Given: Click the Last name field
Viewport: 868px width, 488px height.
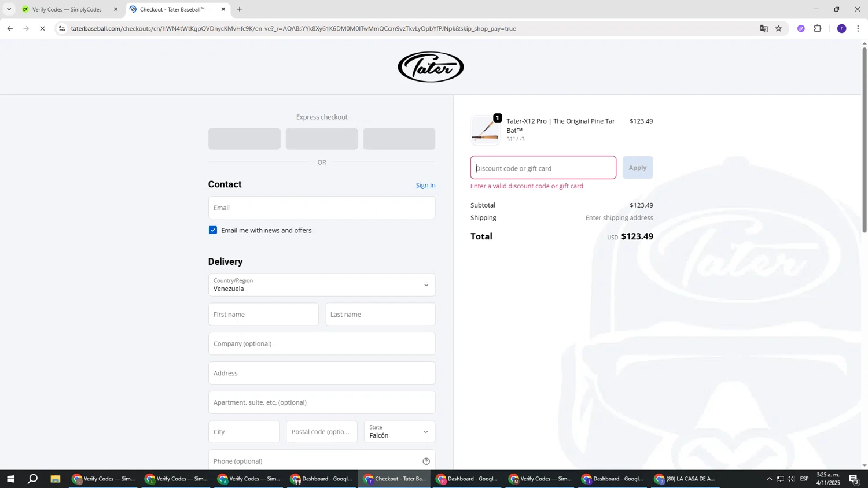Looking at the screenshot, I should tap(380, 315).
